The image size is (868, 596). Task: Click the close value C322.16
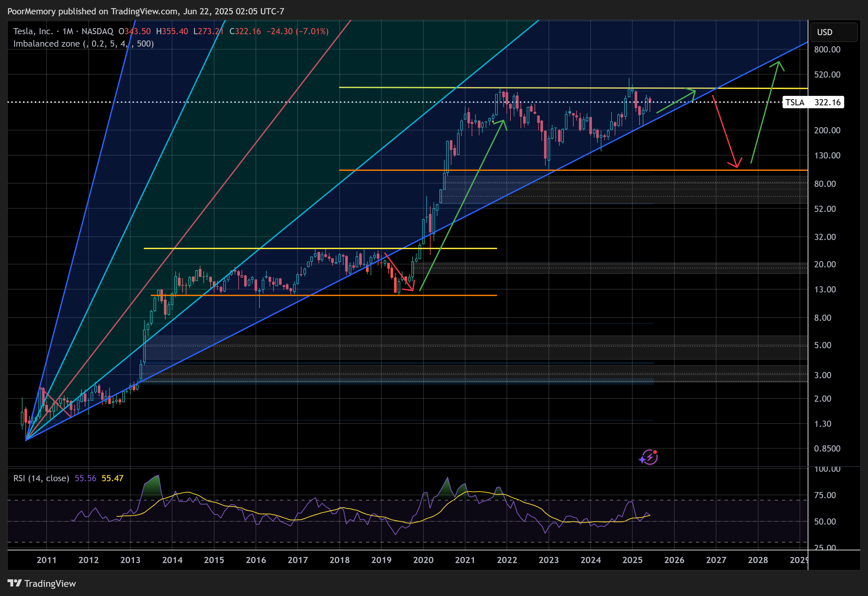(245, 31)
